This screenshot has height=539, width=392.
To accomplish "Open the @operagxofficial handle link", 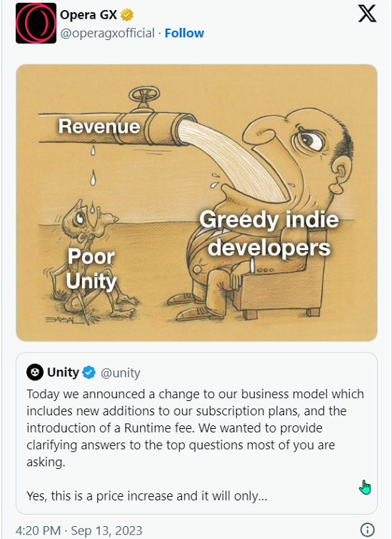I will pos(107,33).
